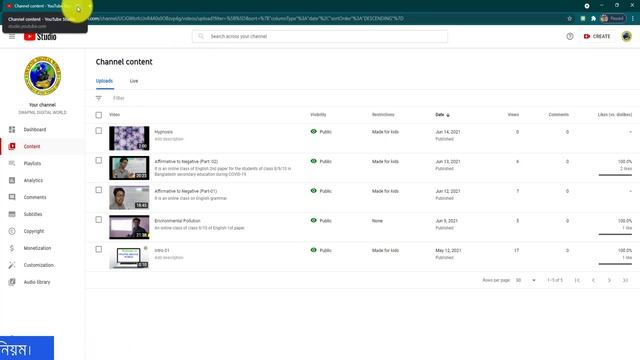Go to the last page arrow
The height and width of the screenshot is (360, 640).
625,280
